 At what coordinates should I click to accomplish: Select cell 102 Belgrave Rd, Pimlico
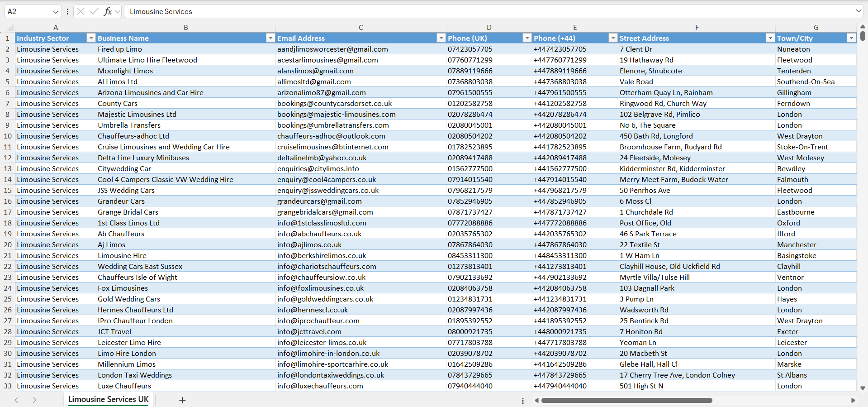click(x=697, y=114)
